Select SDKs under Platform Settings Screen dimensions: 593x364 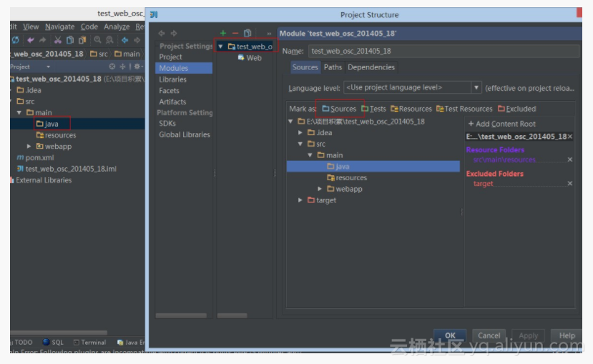pos(167,124)
